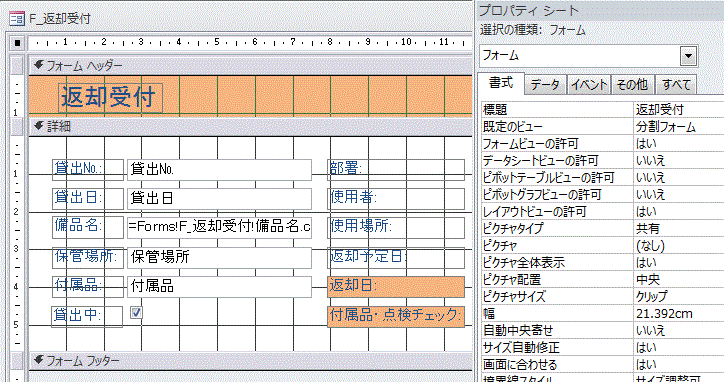Switch to the 書式 tab
Image resolution: width=724 pixels, height=382 pixels.
click(501, 83)
